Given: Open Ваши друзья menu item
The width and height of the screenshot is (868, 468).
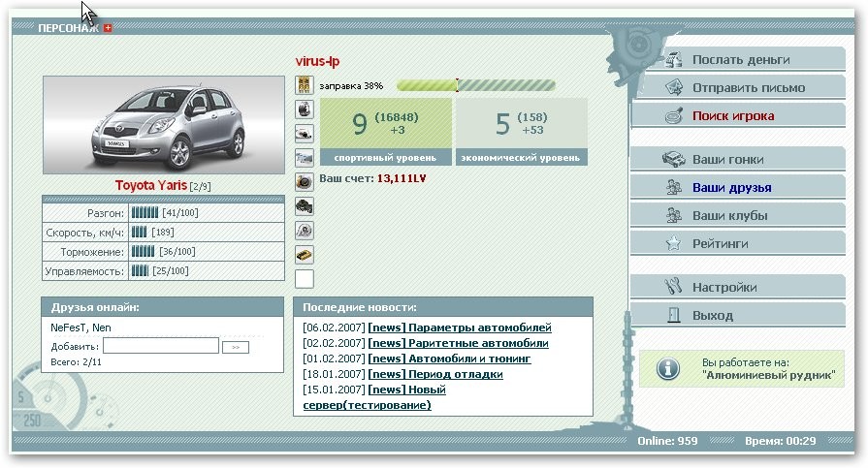Looking at the screenshot, I should 738,188.
